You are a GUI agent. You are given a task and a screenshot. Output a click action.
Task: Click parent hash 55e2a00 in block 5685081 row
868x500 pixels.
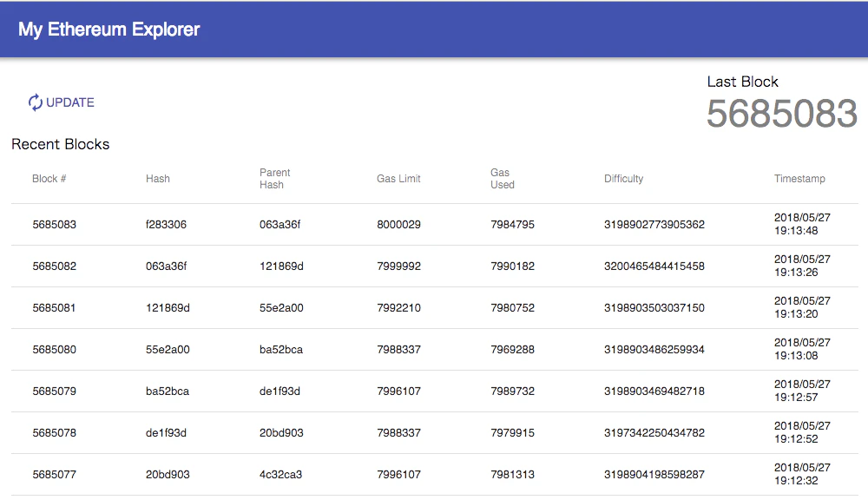point(281,307)
